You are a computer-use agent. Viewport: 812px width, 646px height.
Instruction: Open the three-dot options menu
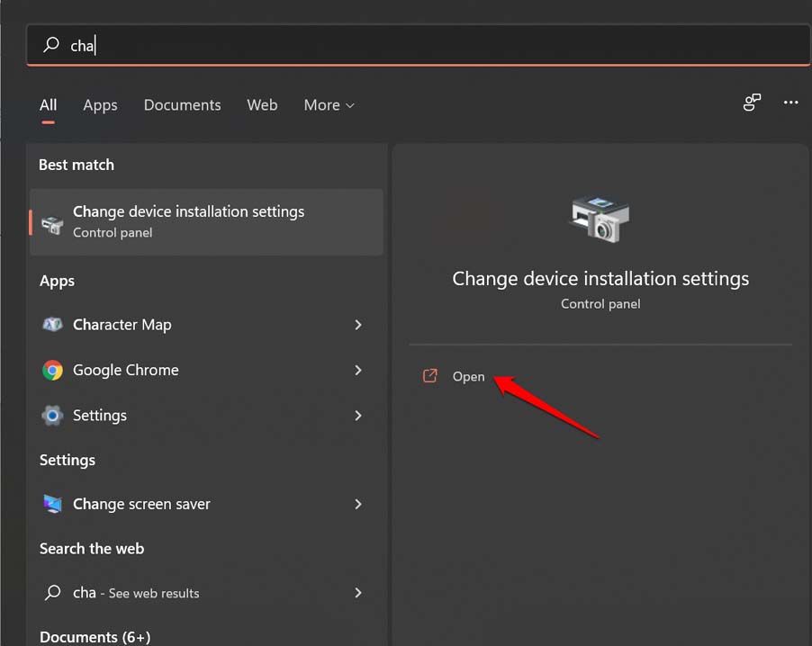point(790,102)
